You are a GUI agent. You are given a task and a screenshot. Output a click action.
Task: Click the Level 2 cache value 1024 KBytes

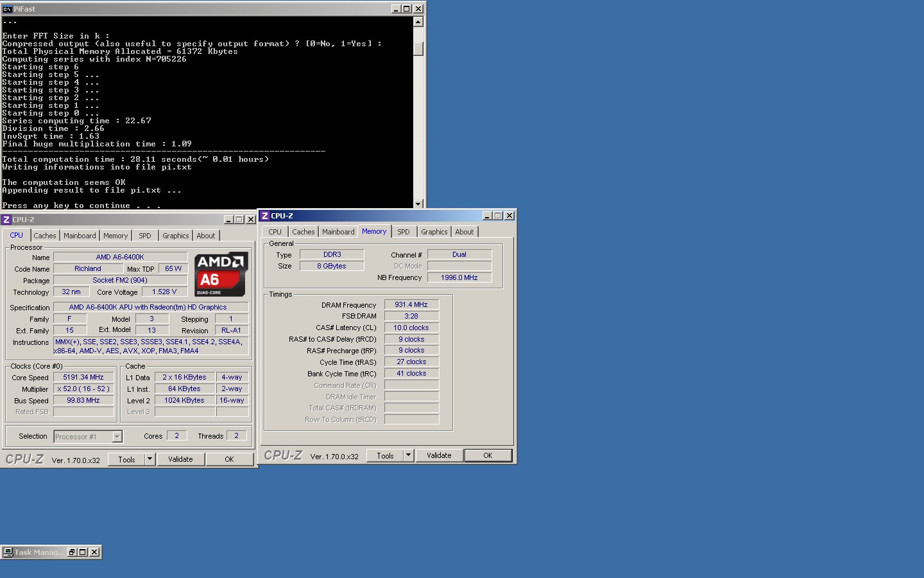[x=184, y=401]
